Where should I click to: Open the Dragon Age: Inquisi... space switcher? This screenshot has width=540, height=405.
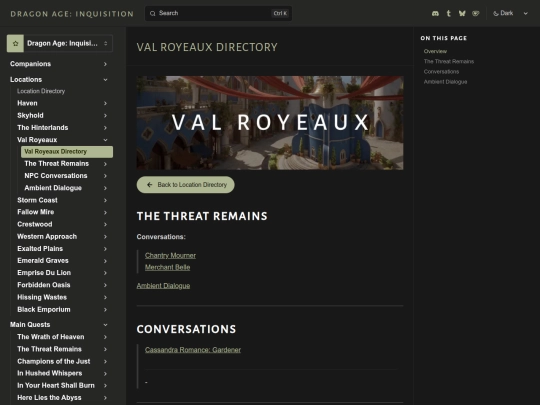[x=60, y=43]
